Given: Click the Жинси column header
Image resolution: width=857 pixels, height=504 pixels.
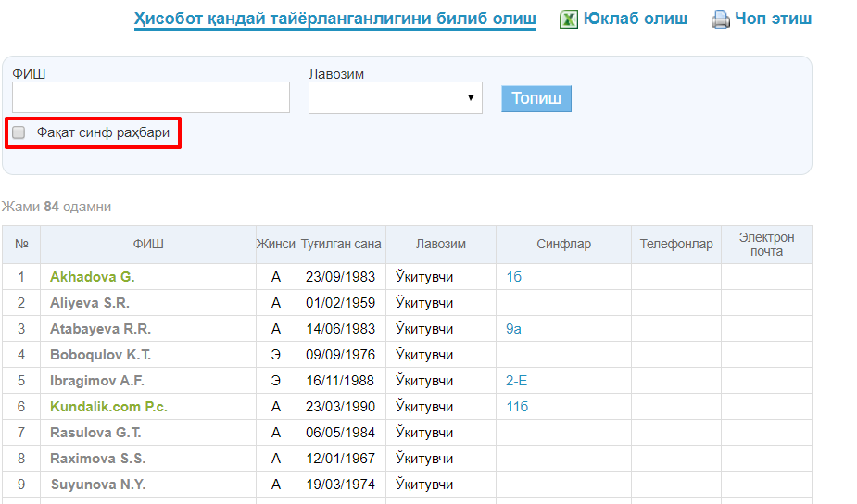Looking at the screenshot, I should pos(276,245).
